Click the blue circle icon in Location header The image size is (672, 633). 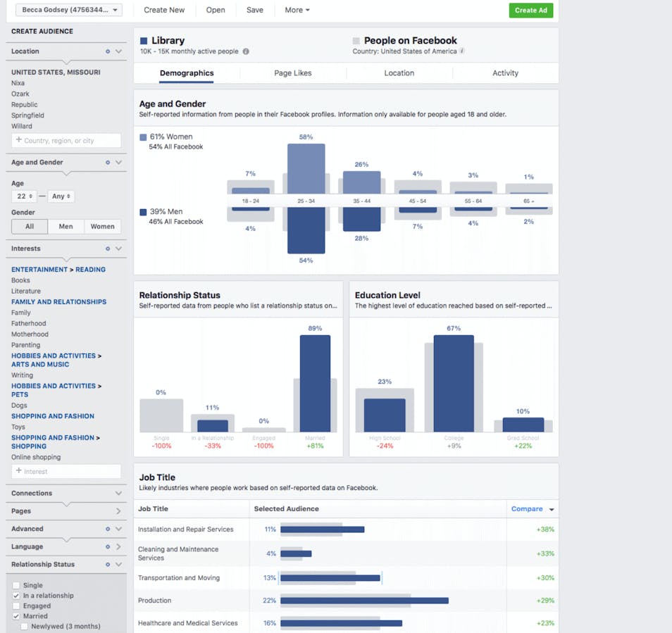[108, 51]
